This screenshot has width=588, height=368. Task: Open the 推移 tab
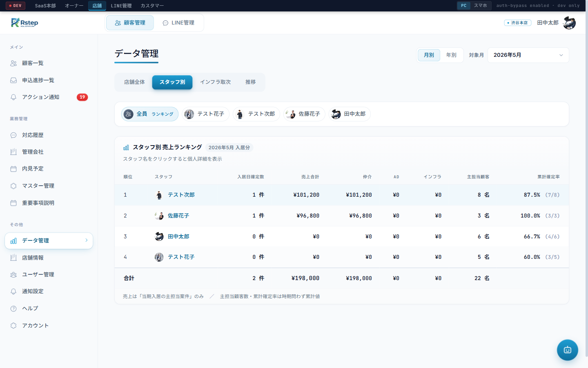251,82
